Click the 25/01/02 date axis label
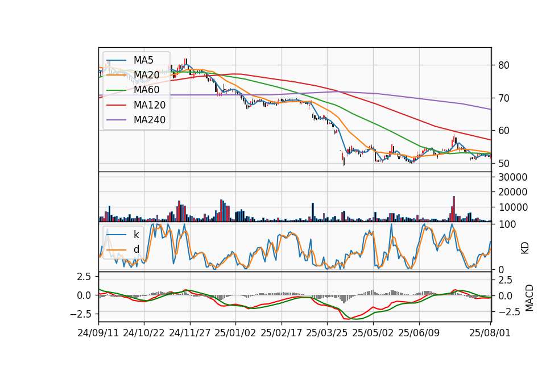The width and height of the screenshot is (546, 392). (x=235, y=333)
